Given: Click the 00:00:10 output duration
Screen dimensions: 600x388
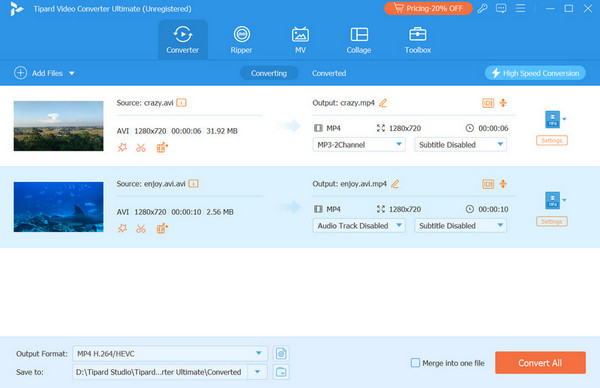Looking at the screenshot, I should [493, 209].
